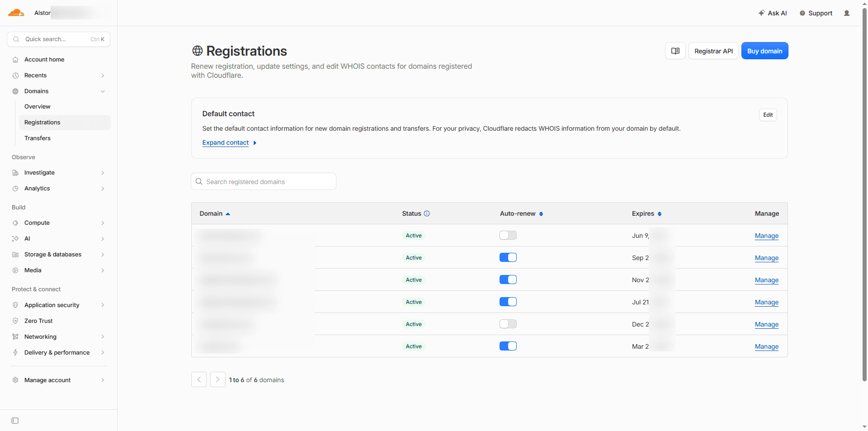Sort by Auto-renew column
The width and height of the screenshot is (868, 431).
[522, 213]
